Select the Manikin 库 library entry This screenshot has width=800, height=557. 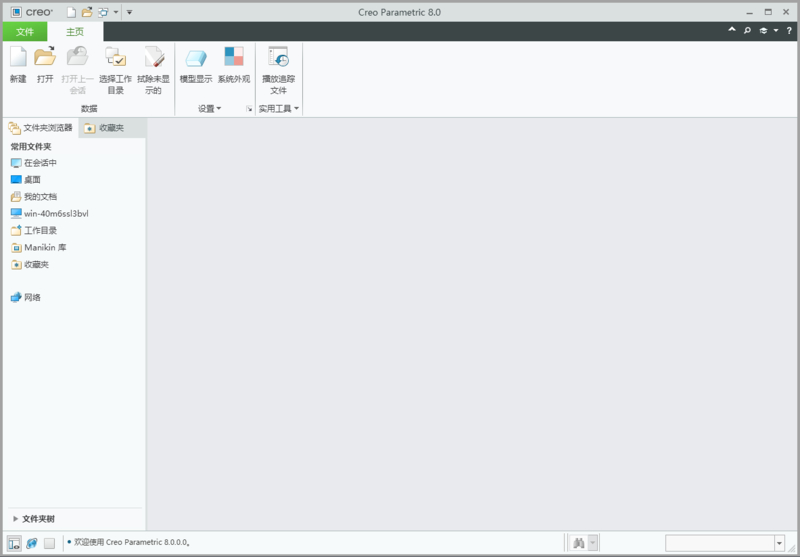38,247
